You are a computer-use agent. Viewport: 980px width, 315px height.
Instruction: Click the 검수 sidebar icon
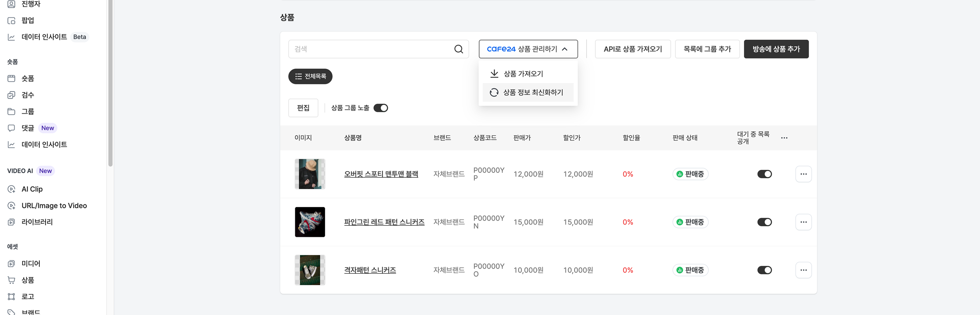pos(12,95)
